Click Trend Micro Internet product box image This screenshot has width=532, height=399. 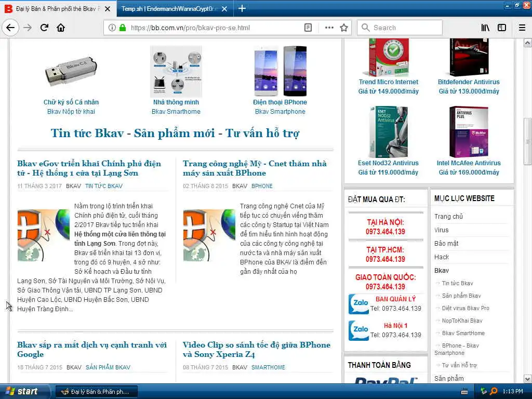389,57
